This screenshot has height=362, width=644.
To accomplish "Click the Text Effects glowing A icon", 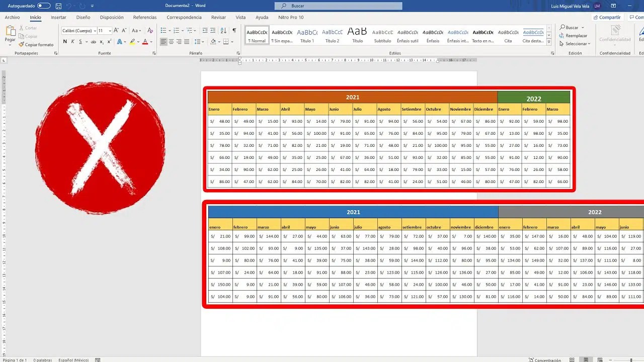I will point(120,42).
